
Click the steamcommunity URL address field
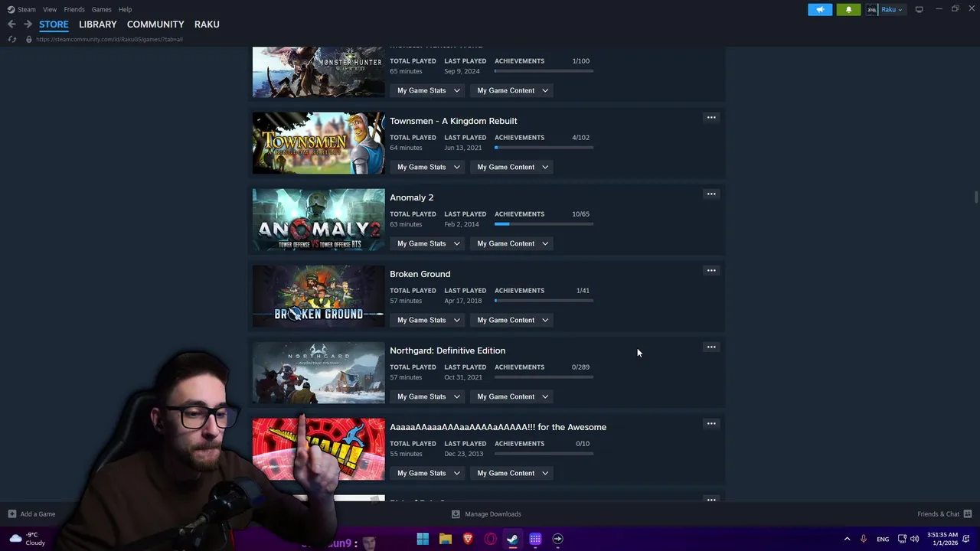(109, 39)
